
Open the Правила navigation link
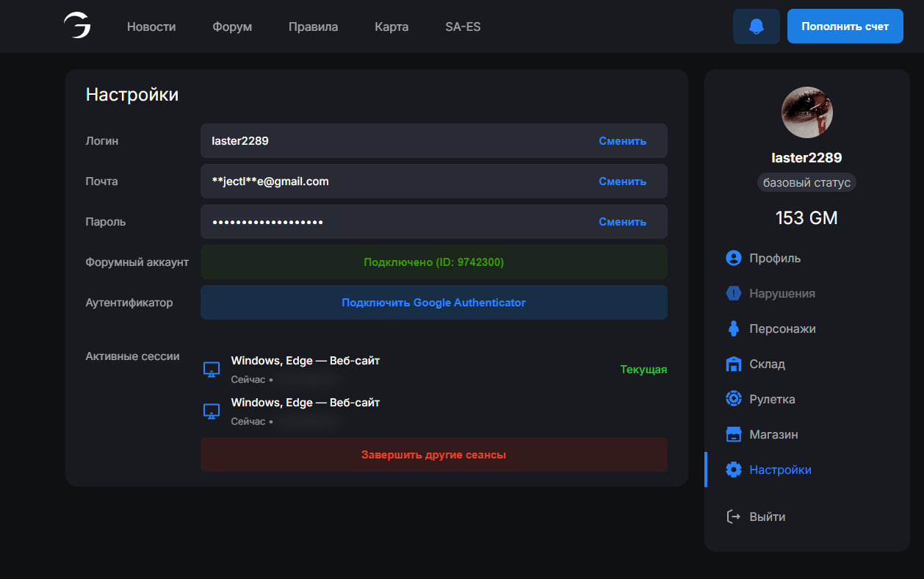(313, 26)
